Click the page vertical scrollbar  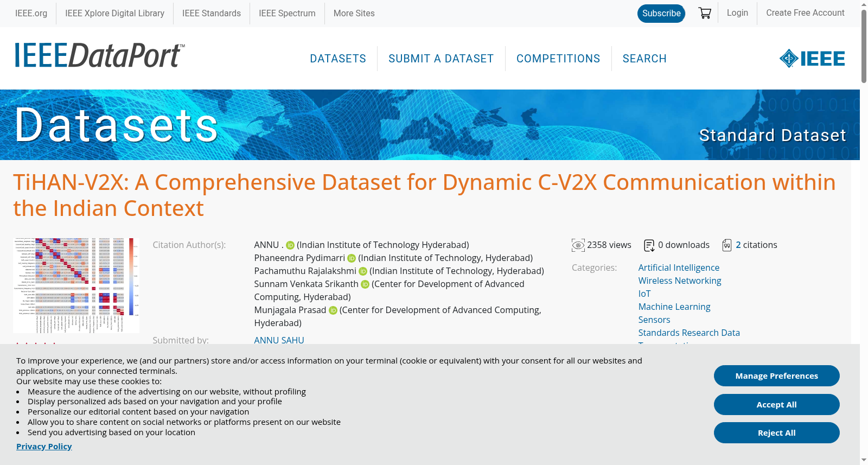864,46
